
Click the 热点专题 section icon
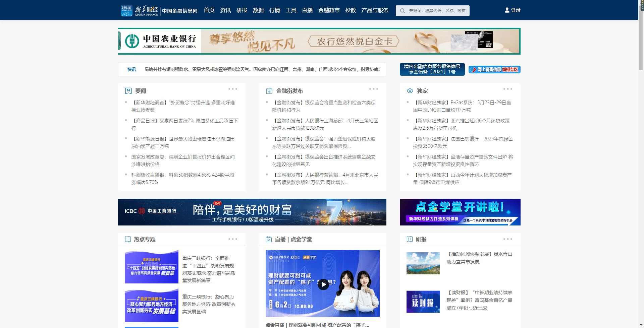(x=128, y=239)
